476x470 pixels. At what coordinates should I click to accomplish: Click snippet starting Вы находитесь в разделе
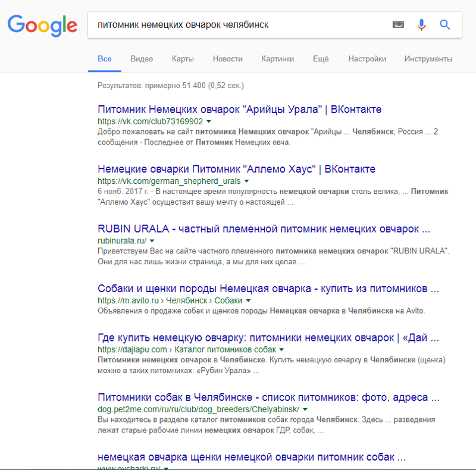[x=266, y=425]
